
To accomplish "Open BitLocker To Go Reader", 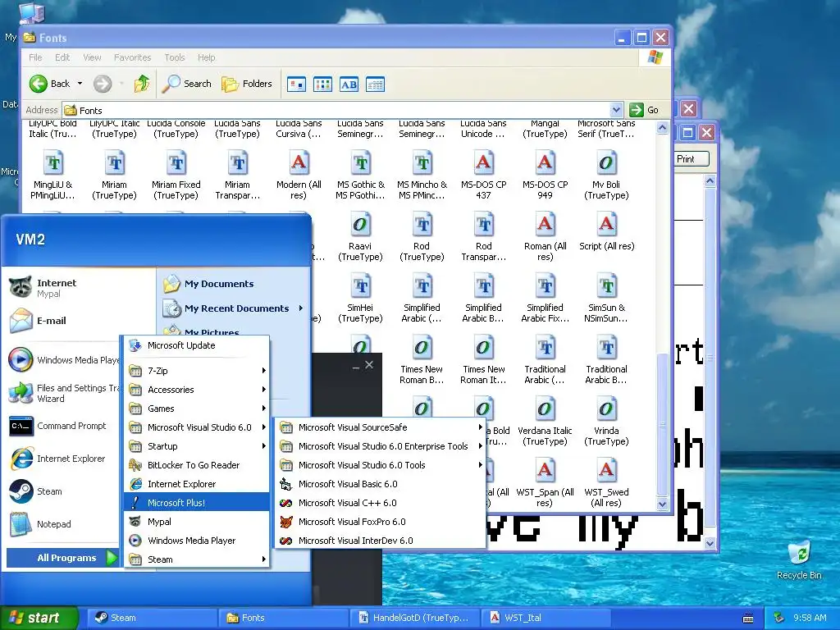I will pos(197,465).
